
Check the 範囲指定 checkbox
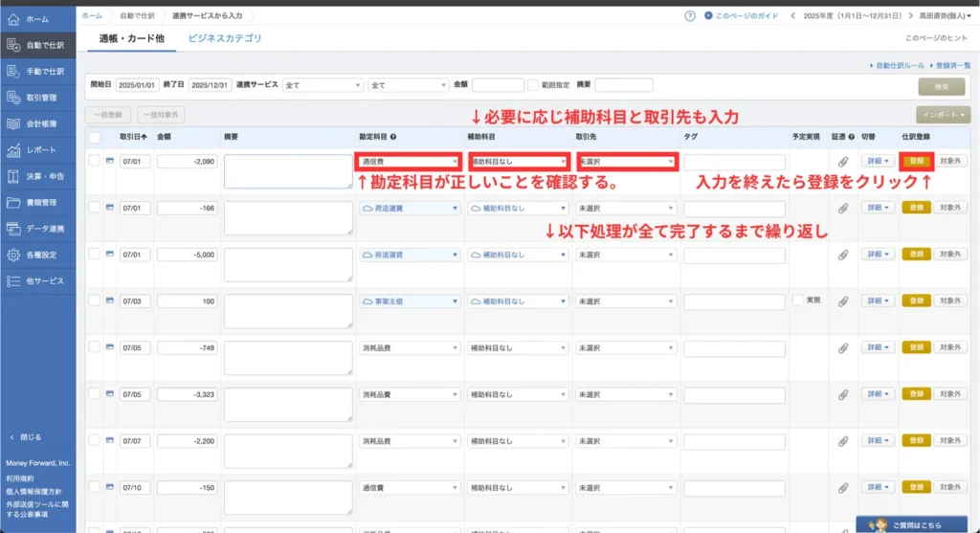(532, 85)
